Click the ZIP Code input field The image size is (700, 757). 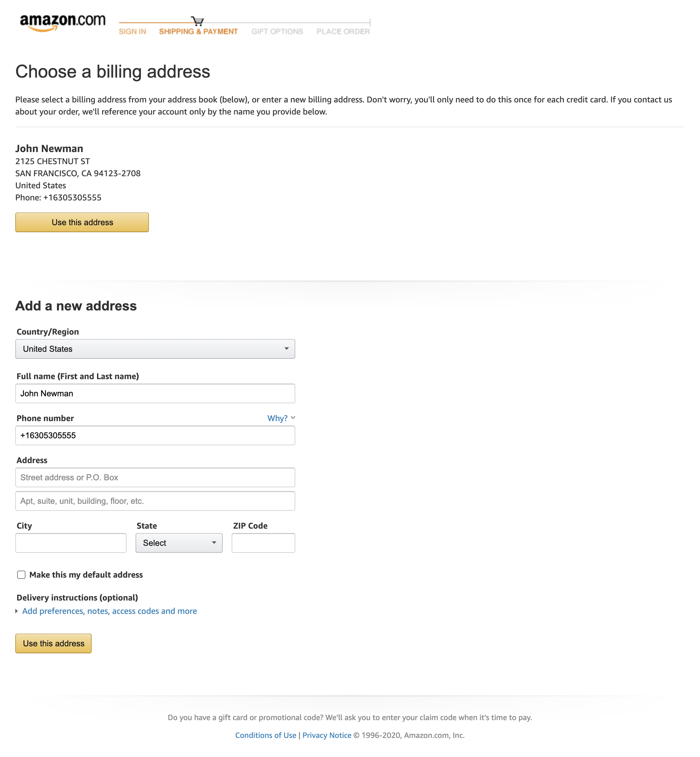click(x=263, y=543)
